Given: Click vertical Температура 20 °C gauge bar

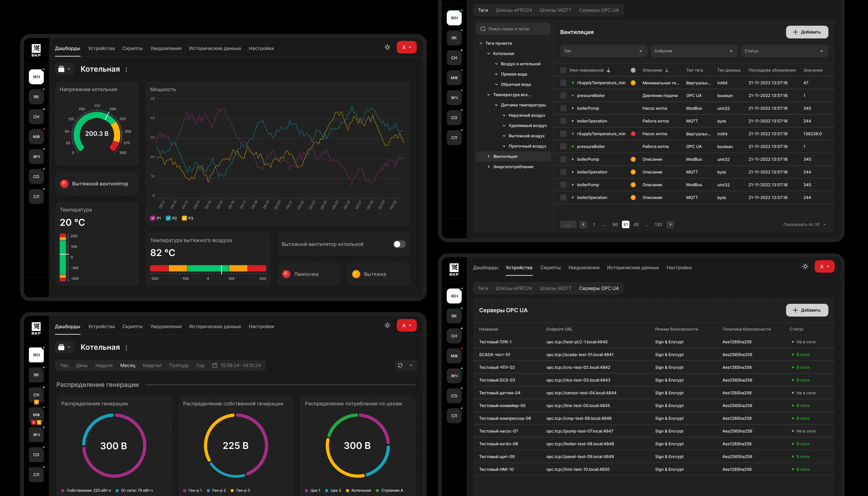Looking at the screenshot, I should (x=63, y=258).
